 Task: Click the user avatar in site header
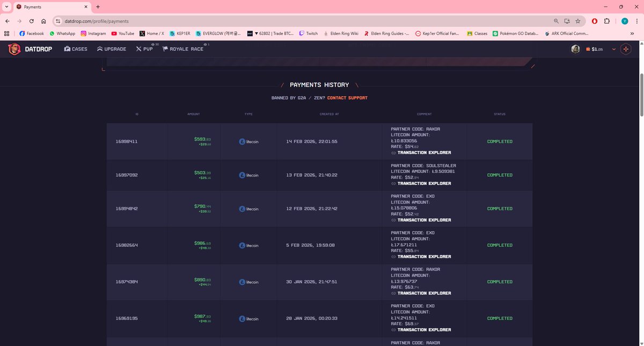[575, 49]
